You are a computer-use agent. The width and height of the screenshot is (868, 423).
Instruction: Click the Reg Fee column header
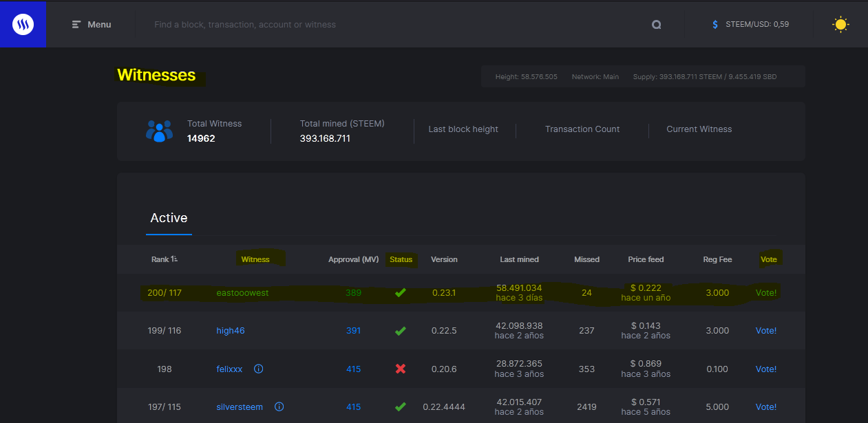click(x=717, y=259)
